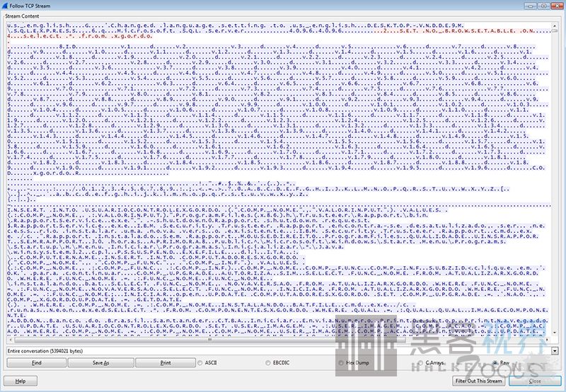Click Save As to export stream

tap(100, 362)
